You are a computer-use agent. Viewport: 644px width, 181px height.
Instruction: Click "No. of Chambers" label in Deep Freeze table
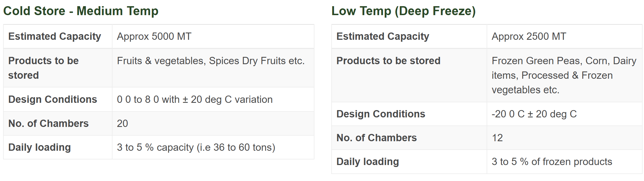pos(376,138)
